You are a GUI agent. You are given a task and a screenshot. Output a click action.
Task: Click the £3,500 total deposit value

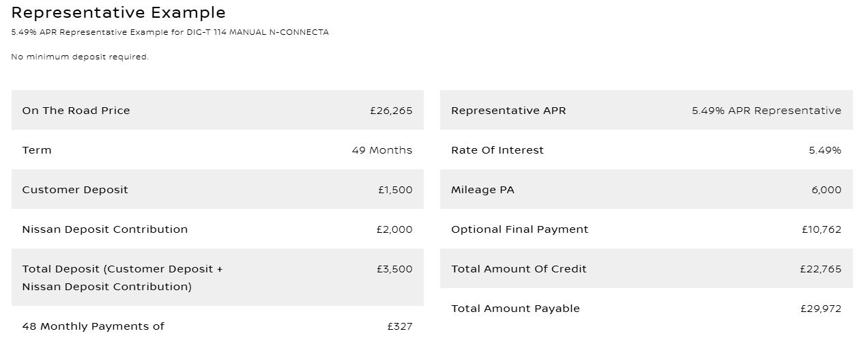click(x=394, y=269)
